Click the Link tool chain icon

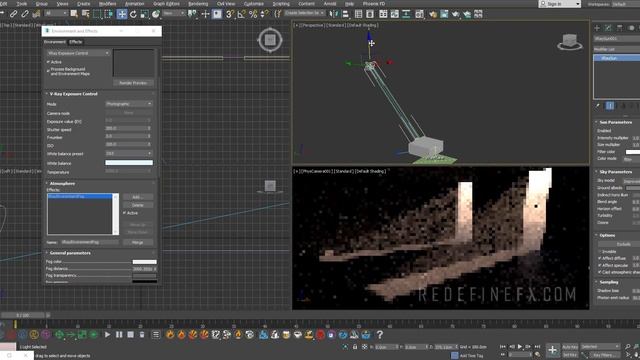click(x=13, y=14)
